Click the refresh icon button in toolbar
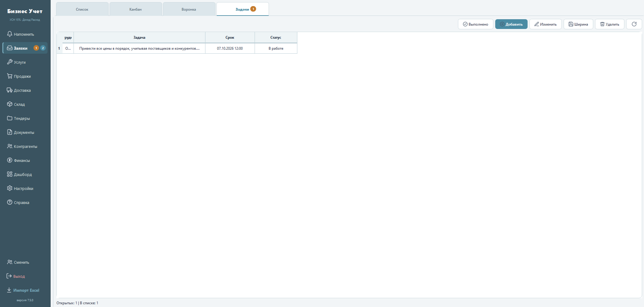 point(634,24)
